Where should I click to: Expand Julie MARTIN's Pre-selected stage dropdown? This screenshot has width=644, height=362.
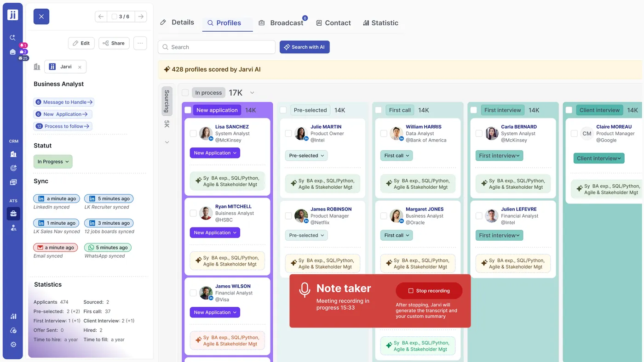(x=306, y=156)
